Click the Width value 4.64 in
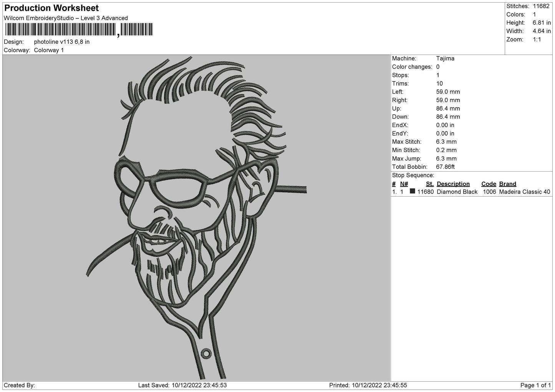 [x=542, y=31]
